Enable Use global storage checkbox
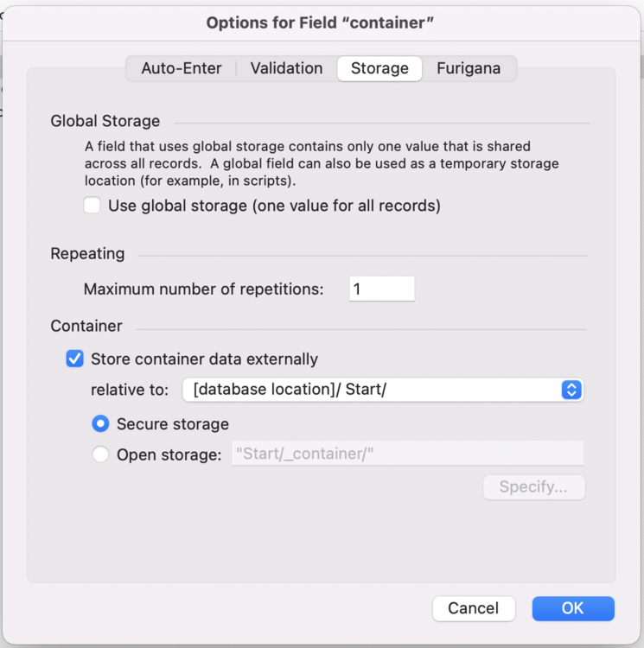Screen dimensions: 644x648 [x=92, y=206]
